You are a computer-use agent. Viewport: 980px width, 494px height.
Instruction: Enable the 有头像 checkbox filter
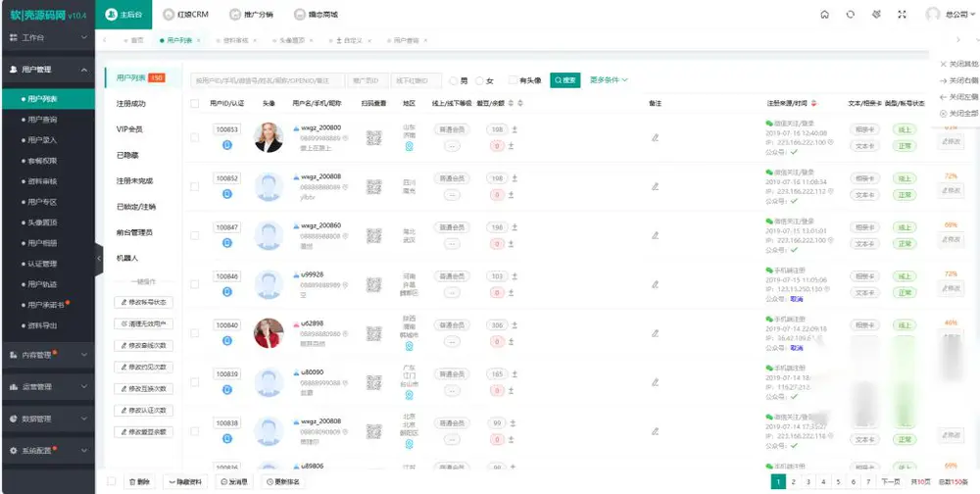point(513,80)
